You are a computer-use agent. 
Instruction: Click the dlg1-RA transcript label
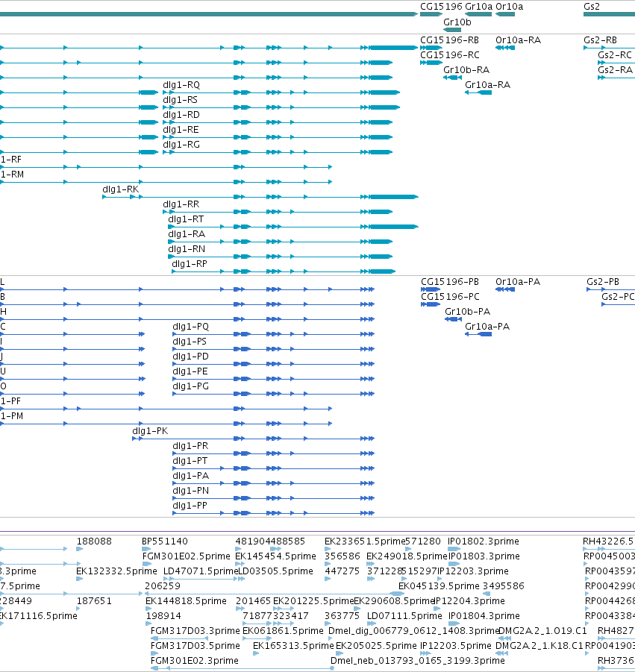tap(187, 234)
